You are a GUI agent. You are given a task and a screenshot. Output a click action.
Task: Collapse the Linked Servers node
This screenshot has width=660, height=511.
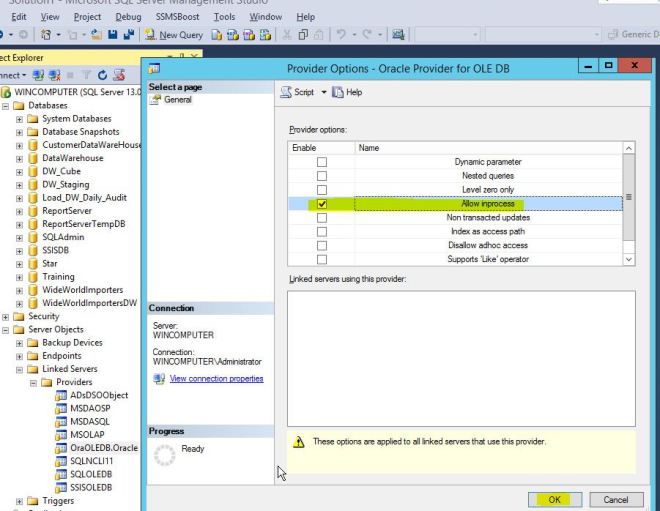[x=21, y=369]
